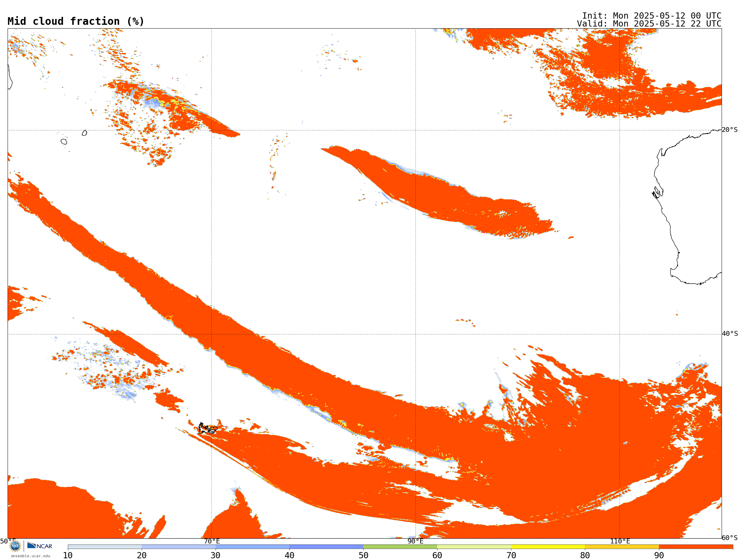Click the colorbar tick label 10
Screen dimensions: 744x560
[x=68, y=555]
